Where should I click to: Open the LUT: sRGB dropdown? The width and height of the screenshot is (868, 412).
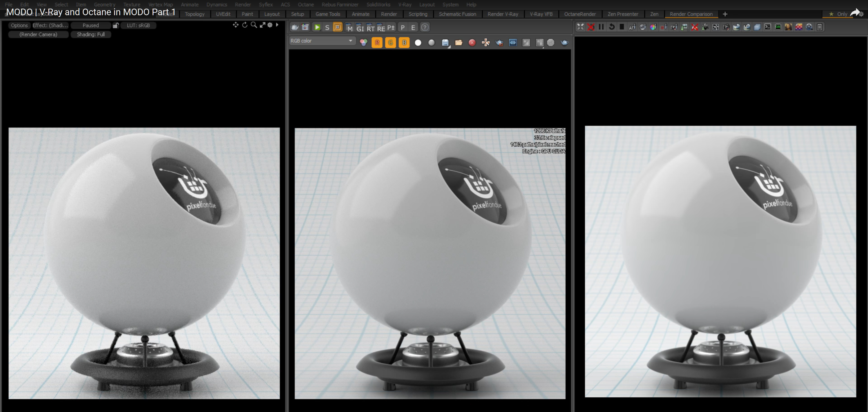[x=138, y=25]
